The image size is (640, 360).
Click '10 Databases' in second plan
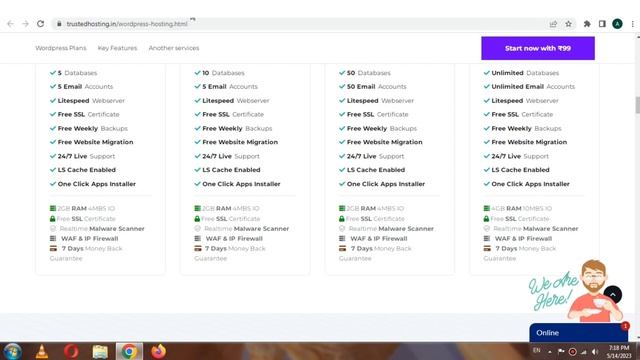click(x=223, y=73)
